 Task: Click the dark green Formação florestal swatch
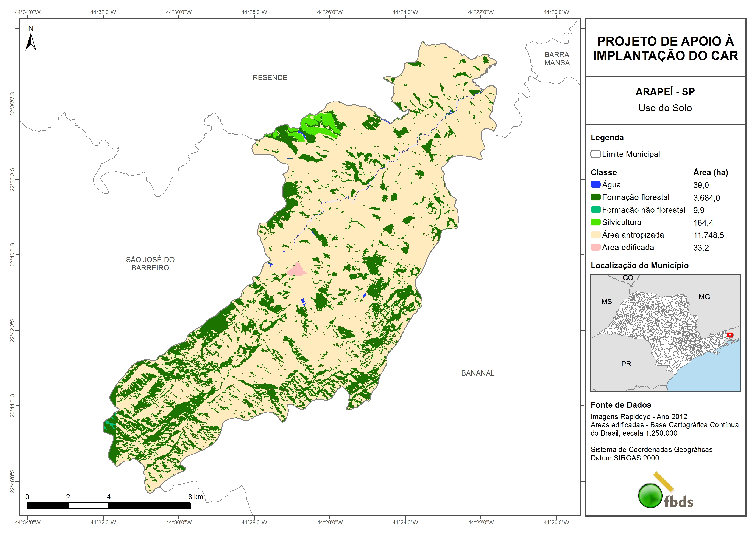pyautogui.click(x=595, y=197)
